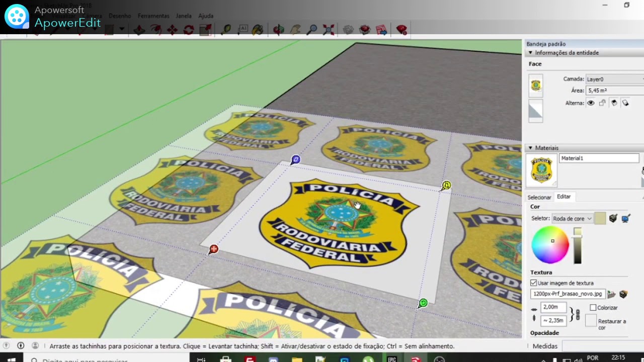Click the current color preview swatch

click(600, 218)
